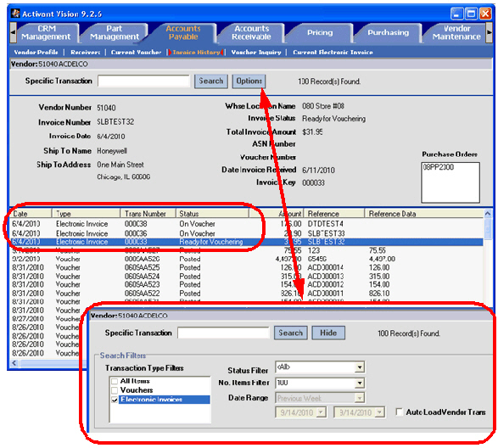498x448 pixels.
Task: Select the Electronic Invoice row 000036
Action: click(247, 233)
